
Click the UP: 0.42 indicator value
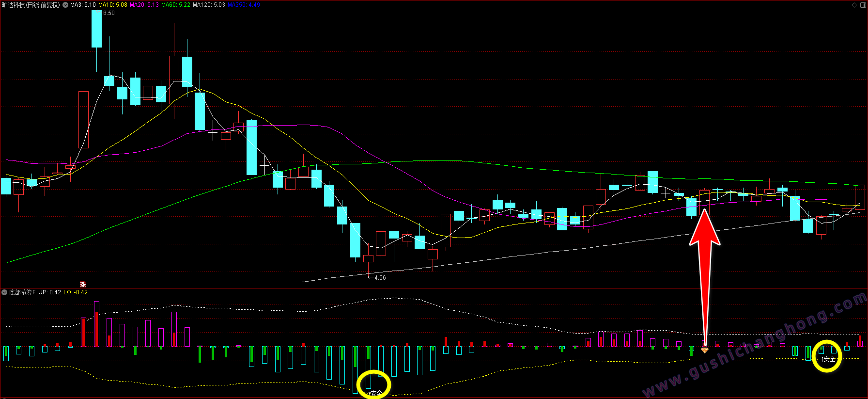[50, 292]
